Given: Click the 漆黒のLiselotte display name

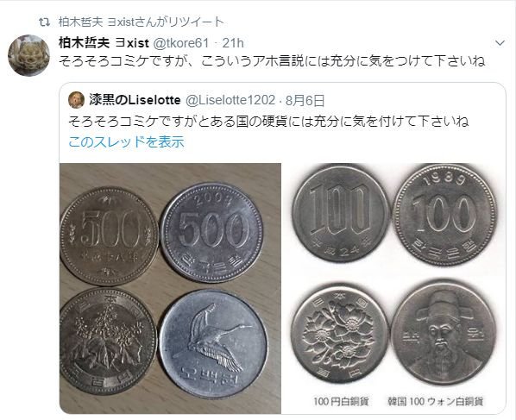Looking at the screenshot, I should pyautogui.click(x=135, y=100).
